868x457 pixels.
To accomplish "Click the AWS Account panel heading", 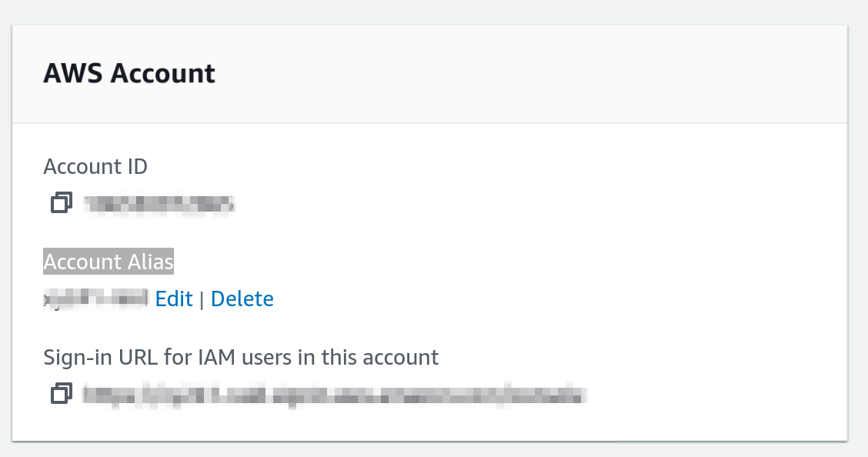I will (129, 74).
